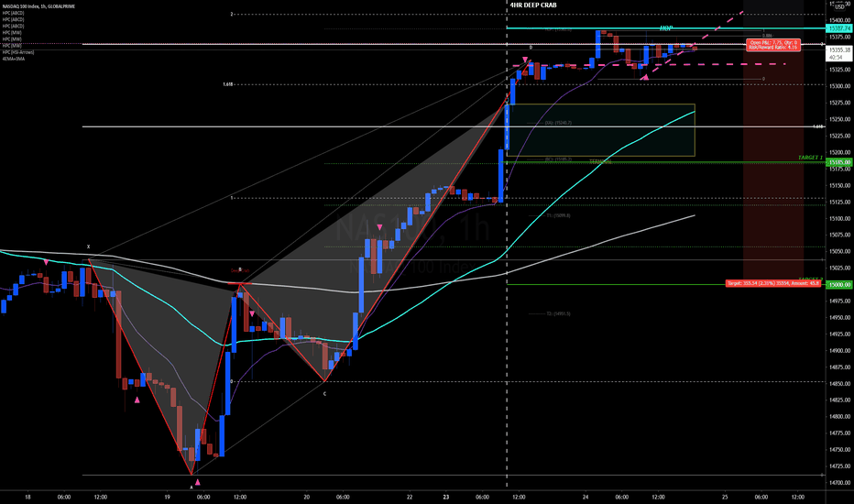Click date label 25 on time axis

click(725, 497)
